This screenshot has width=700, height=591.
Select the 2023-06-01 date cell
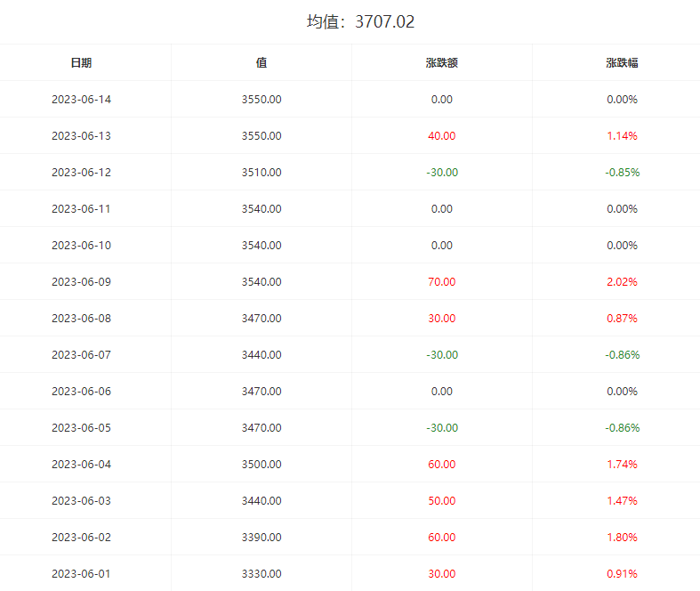pyautogui.click(x=81, y=574)
